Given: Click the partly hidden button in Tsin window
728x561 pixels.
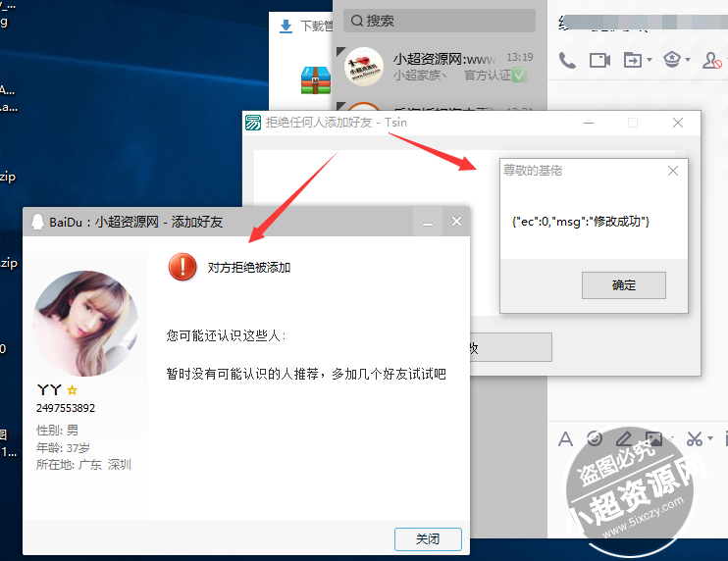Looking at the screenshot, I should point(511,347).
